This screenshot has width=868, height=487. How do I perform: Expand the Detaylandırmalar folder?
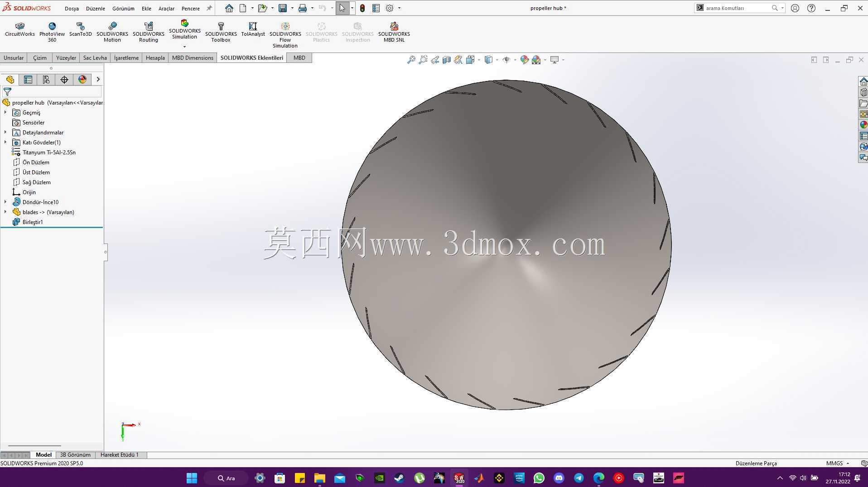point(5,132)
